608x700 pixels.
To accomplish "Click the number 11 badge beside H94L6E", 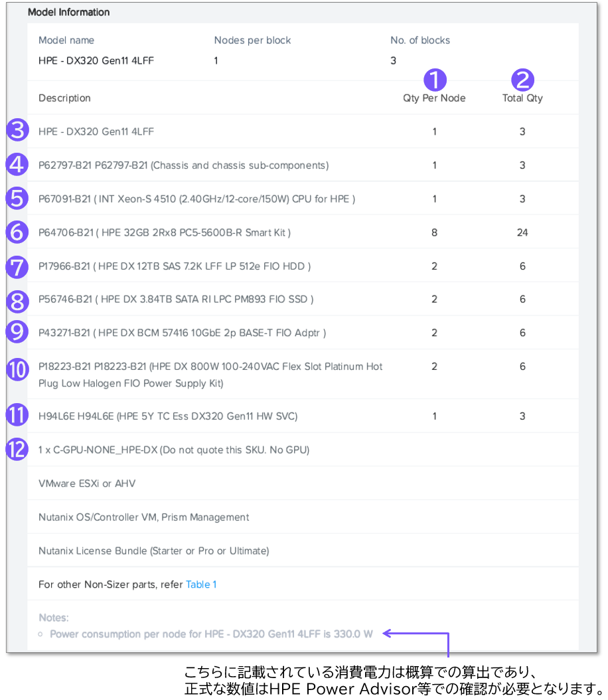I will (17, 414).
